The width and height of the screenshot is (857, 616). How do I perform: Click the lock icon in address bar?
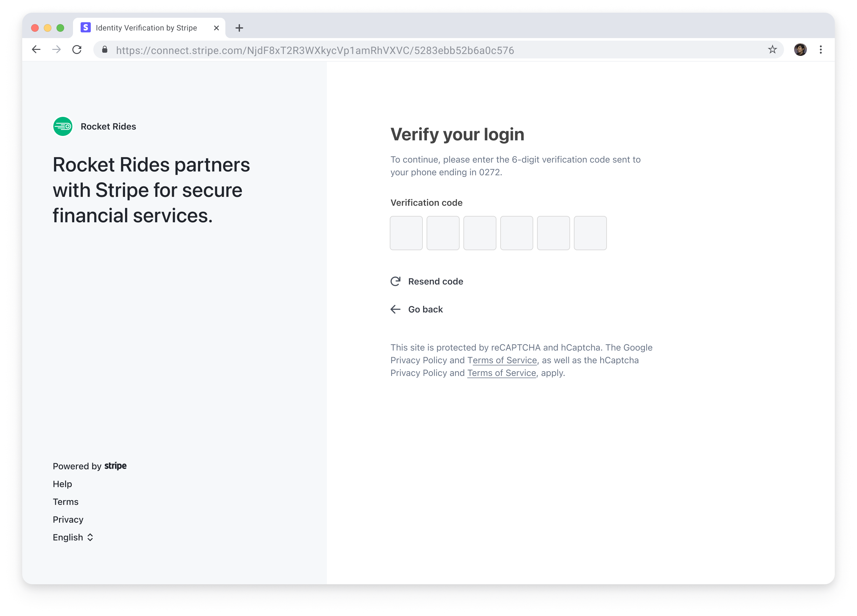point(105,50)
